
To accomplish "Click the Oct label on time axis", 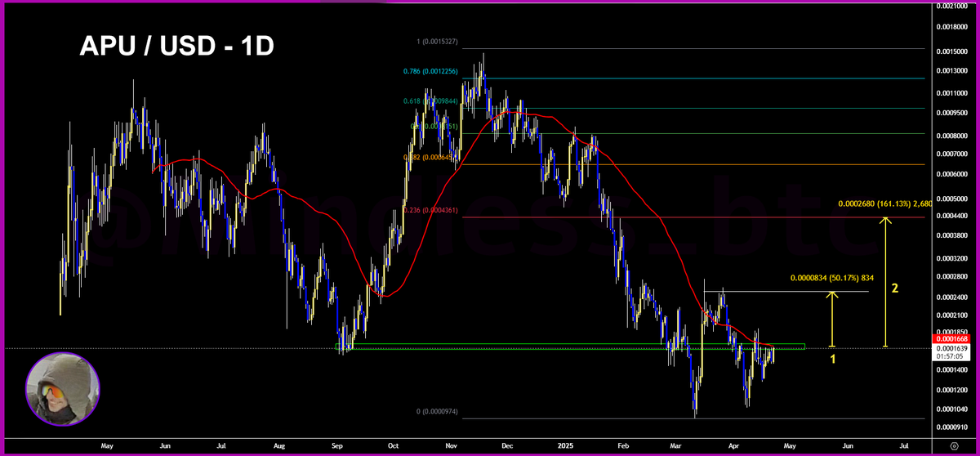I will click(394, 447).
